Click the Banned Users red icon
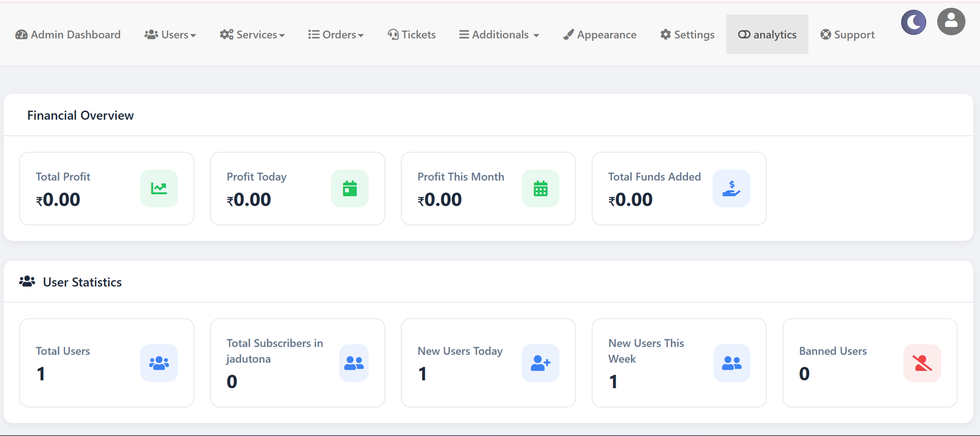This screenshot has height=436, width=980. click(x=922, y=363)
